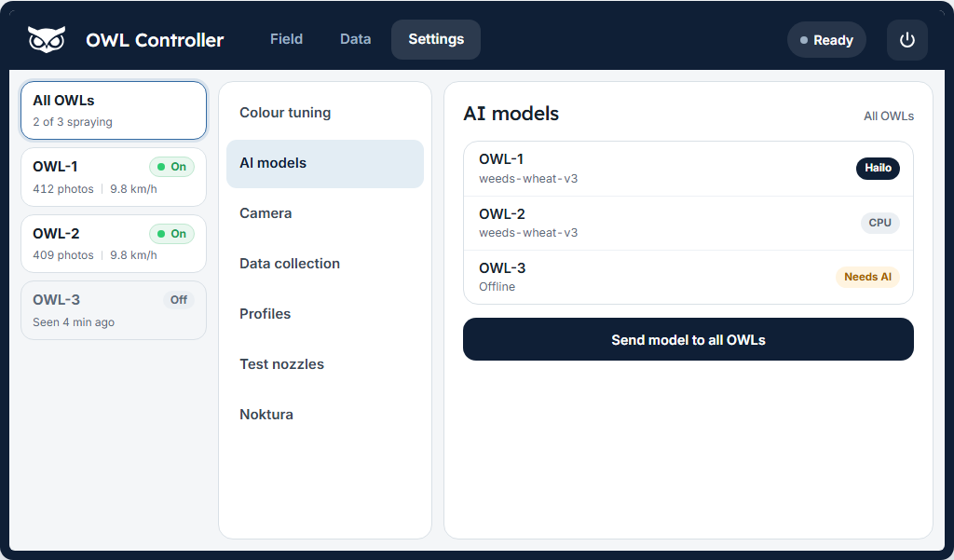Viewport: 954px width, 560px height.
Task: Click the Needs AI badge for OWL-3
Action: pyautogui.click(x=867, y=277)
